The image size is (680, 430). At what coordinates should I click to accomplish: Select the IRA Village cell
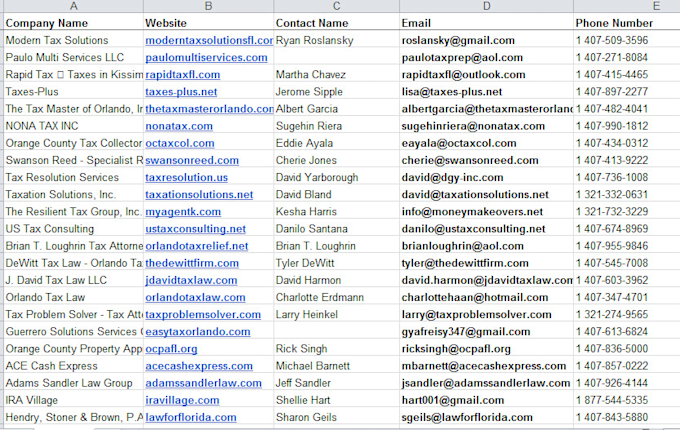[74, 400]
